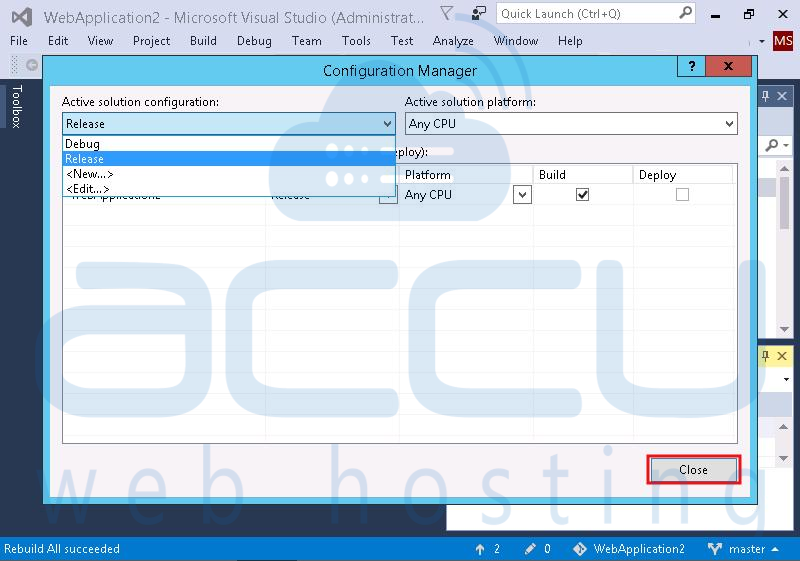Viewport: 800px width, 561px height.
Task: Select Release in the configuration list
Action: (x=229, y=159)
